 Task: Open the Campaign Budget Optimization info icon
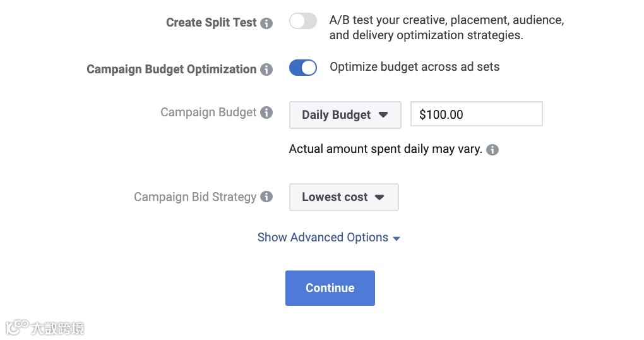[x=267, y=70]
